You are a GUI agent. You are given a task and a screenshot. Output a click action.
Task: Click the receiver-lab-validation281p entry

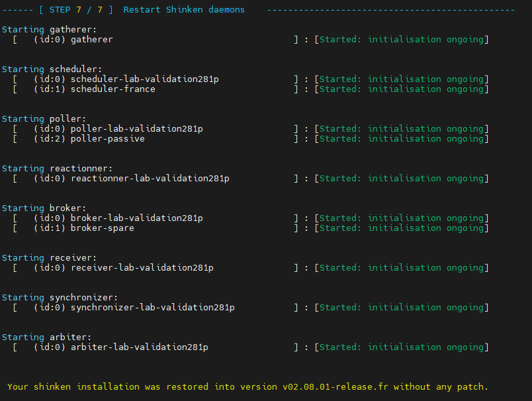[142, 268]
